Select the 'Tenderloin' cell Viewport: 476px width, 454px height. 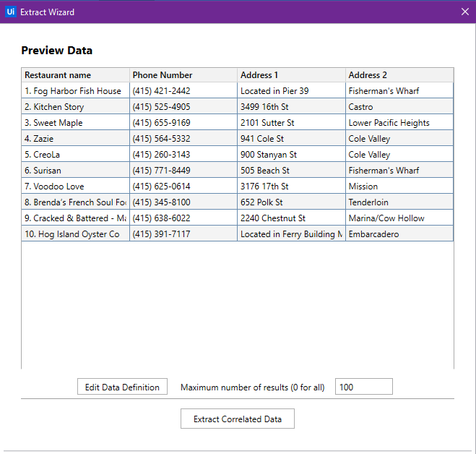pyautogui.click(x=399, y=202)
